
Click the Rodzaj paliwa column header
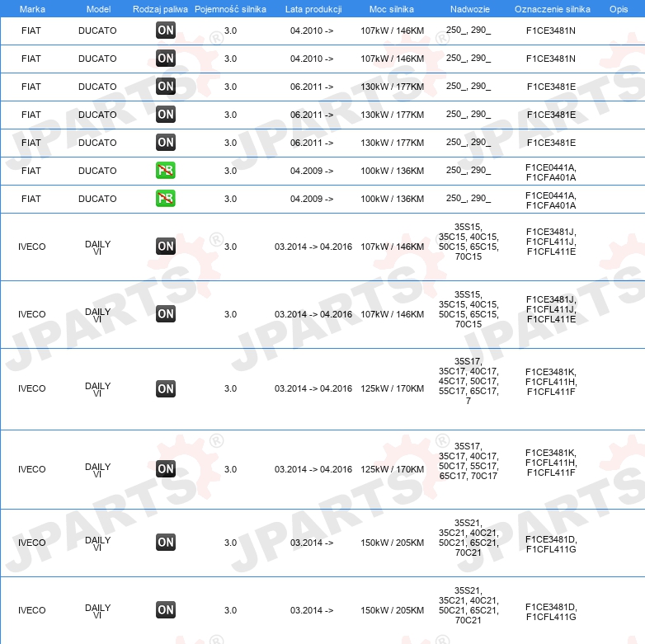tap(160, 9)
